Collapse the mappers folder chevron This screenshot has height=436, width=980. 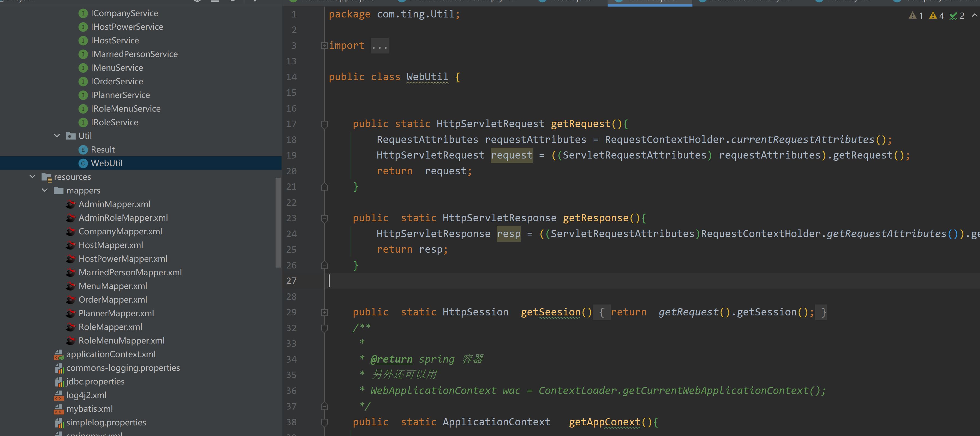click(x=45, y=190)
